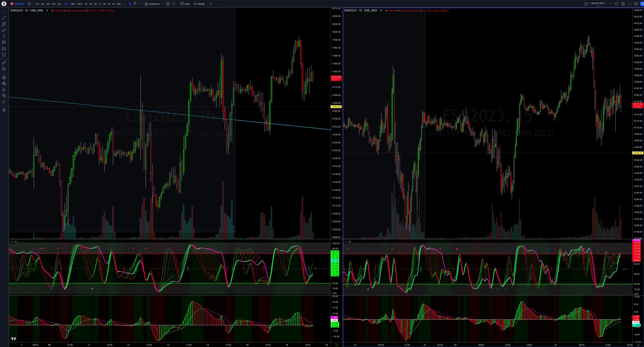The height and width of the screenshot is (347, 644).
Task: Expand the timeframe intervals dropdown arrow
Action: [x=124, y=4]
